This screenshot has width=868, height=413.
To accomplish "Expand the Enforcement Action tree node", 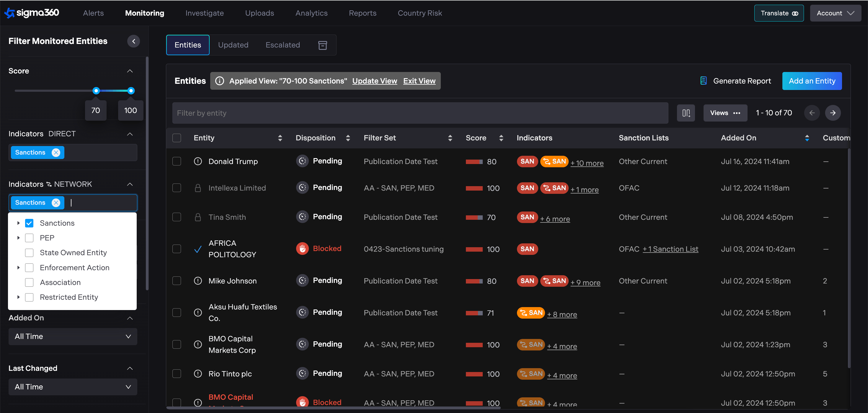I will (x=19, y=268).
